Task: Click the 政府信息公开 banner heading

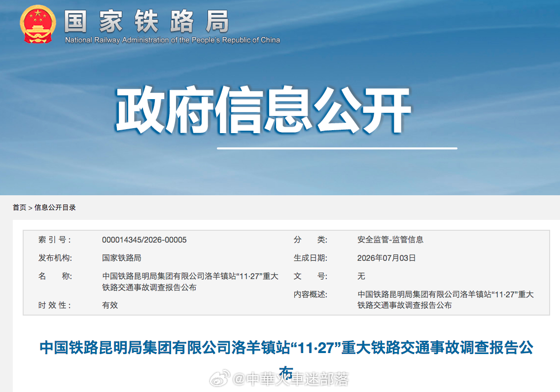Action: coord(263,109)
